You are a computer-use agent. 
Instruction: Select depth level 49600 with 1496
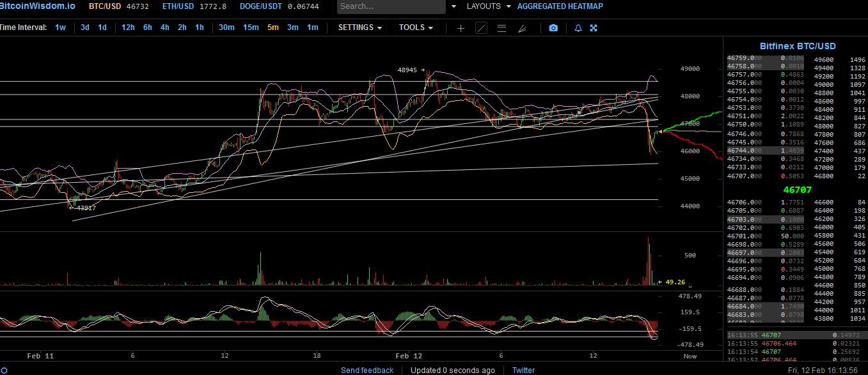tap(839, 60)
